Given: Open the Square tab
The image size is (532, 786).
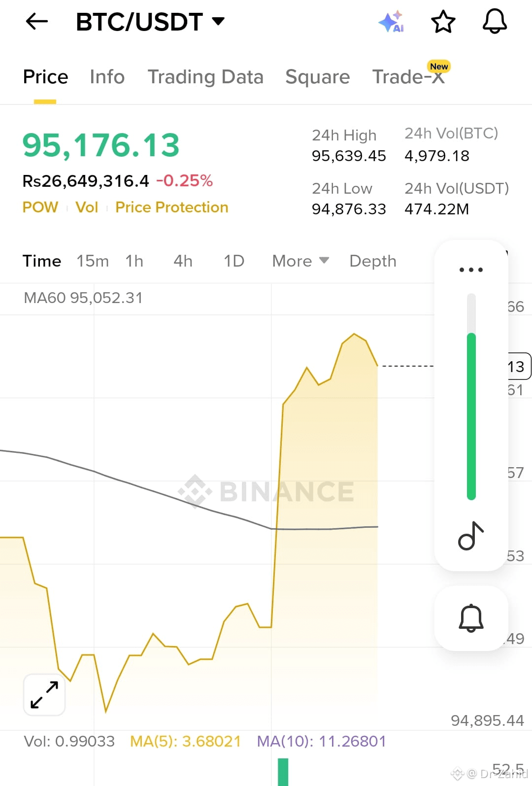Looking at the screenshot, I should [317, 77].
